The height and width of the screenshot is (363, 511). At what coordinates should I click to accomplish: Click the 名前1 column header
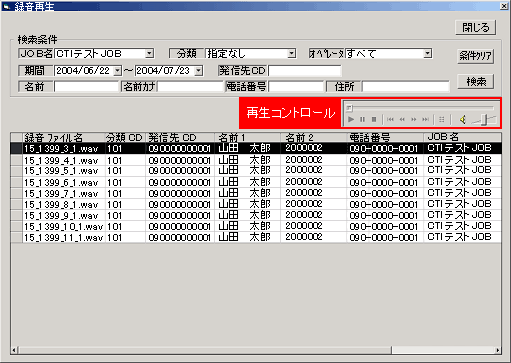click(248, 137)
